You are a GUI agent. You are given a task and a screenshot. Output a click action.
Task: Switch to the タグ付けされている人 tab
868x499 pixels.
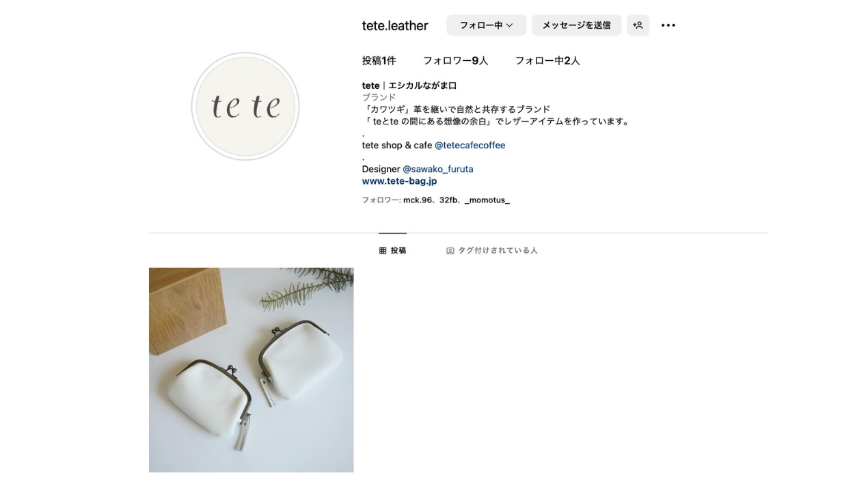point(492,250)
